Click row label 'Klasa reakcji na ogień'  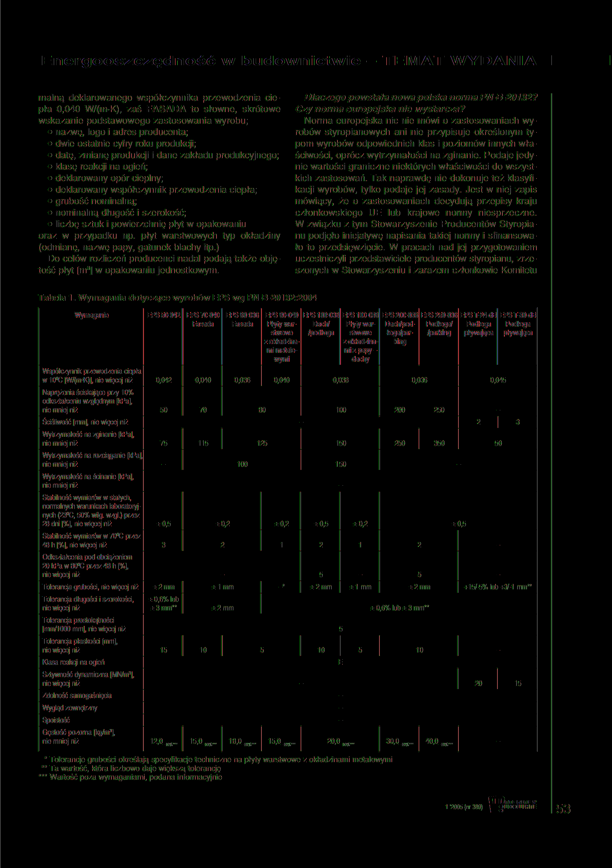(73, 662)
